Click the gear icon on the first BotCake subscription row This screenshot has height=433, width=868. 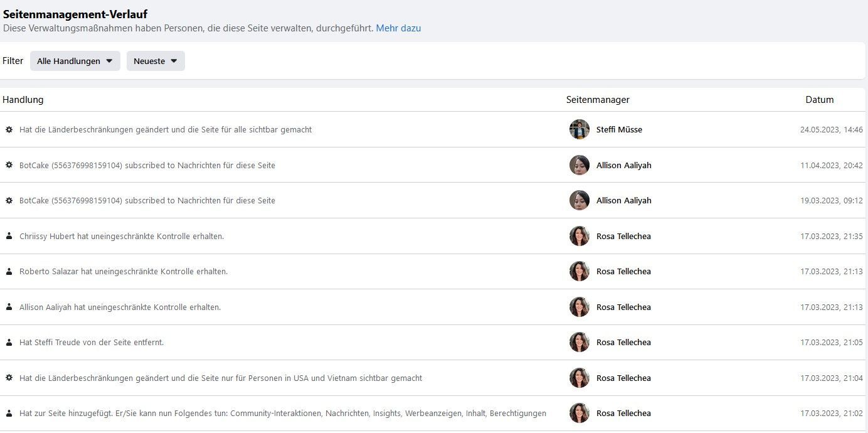point(9,165)
